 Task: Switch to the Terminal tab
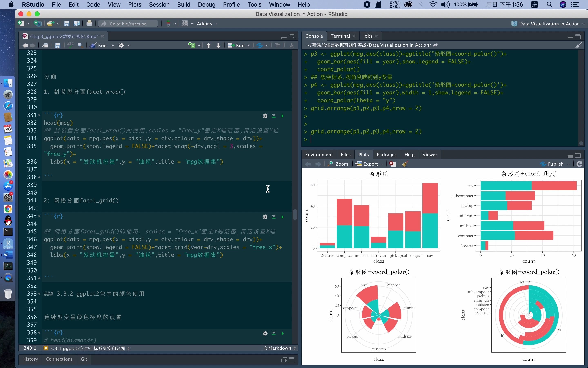[x=340, y=36]
